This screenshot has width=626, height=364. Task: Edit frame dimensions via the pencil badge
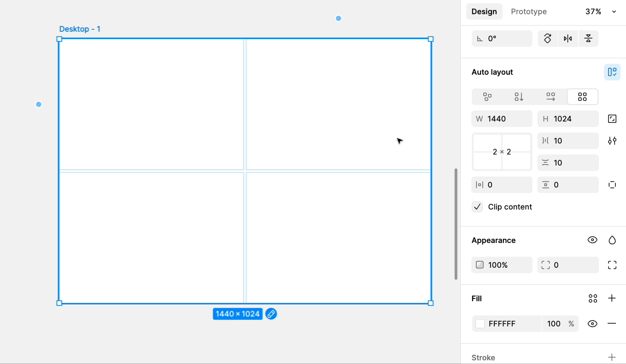tap(271, 314)
